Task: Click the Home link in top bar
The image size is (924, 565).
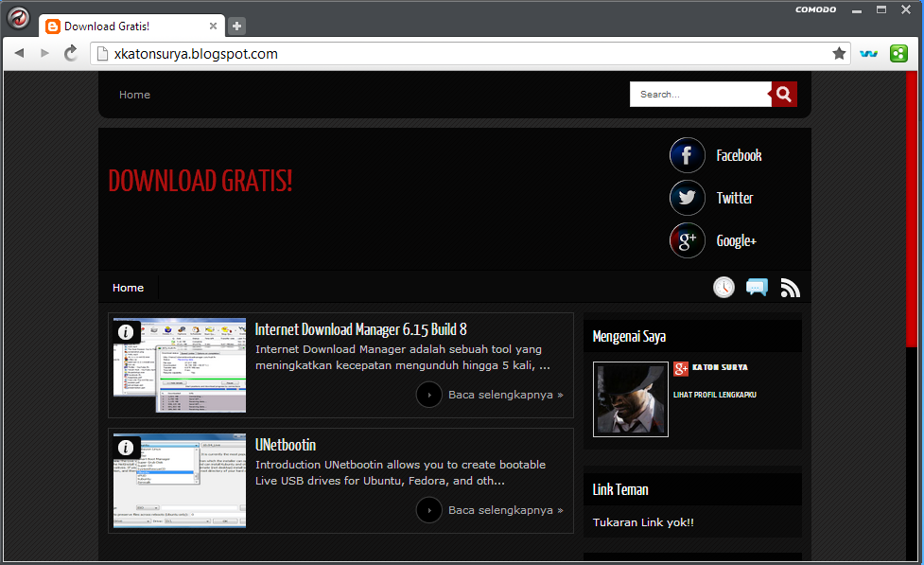Action: pyautogui.click(x=134, y=95)
